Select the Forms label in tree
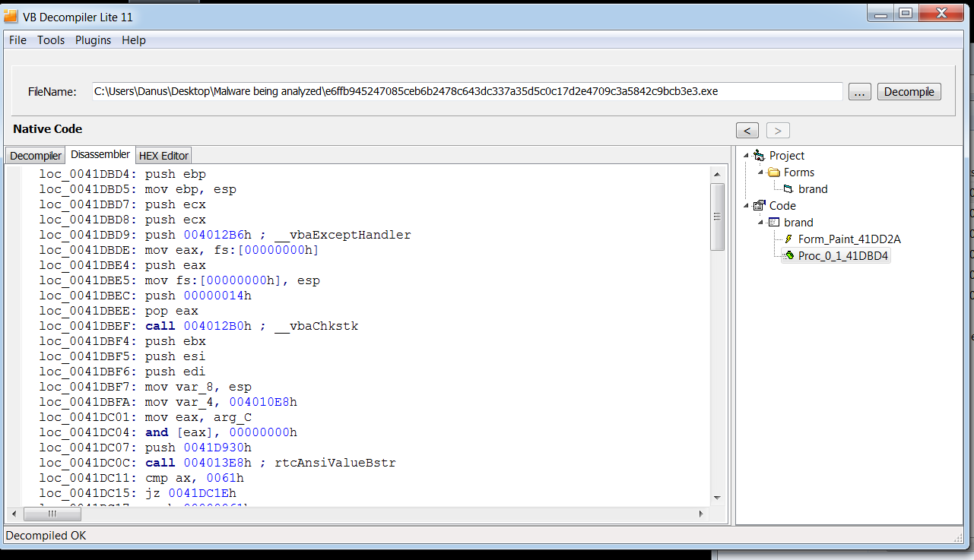Viewport: 974px width, 560px height. coord(799,172)
